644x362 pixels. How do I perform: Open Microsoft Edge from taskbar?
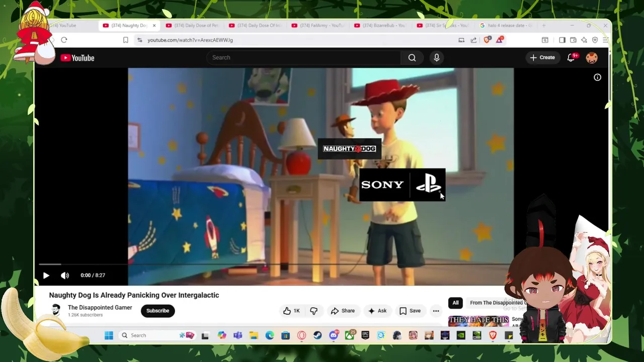270,335
